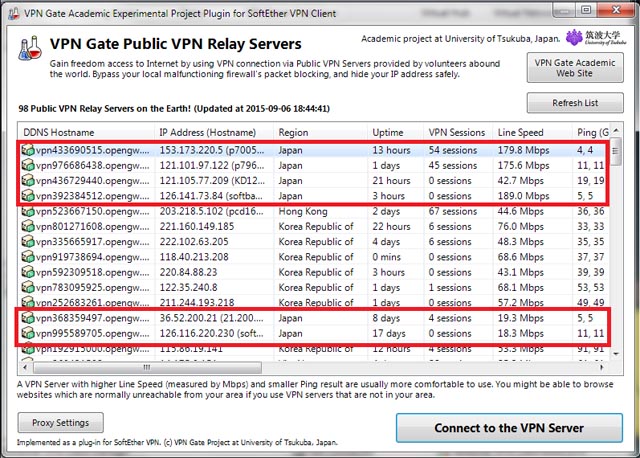Click the University of Tsukuba logo

598,38
